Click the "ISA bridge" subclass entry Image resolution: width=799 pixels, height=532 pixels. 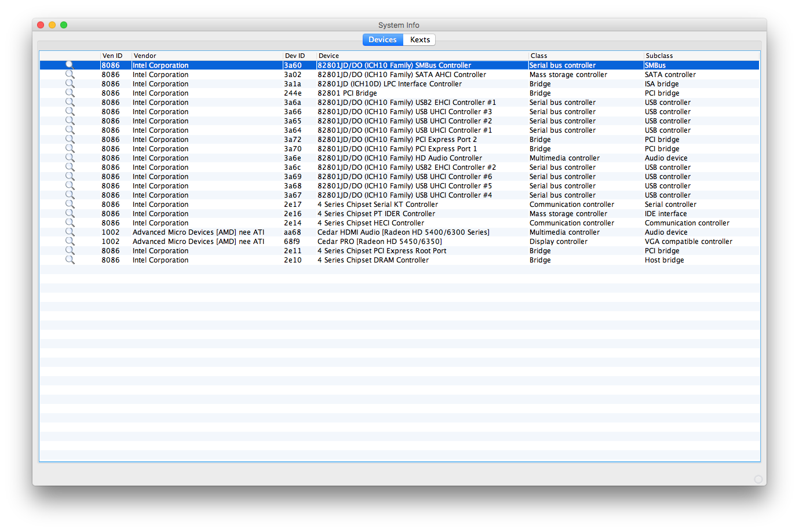tap(662, 84)
